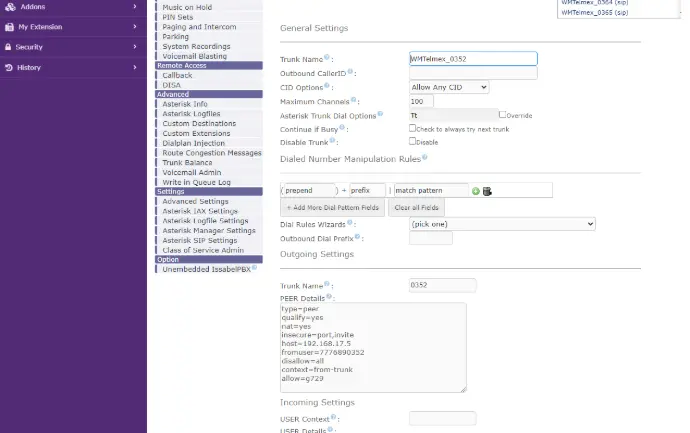
Task: Click the delete dial pattern trash icon
Action: pyautogui.click(x=486, y=191)
